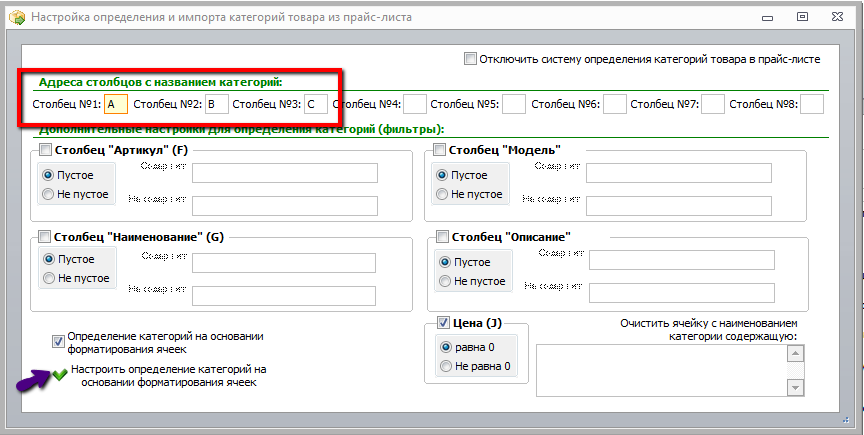Viewport: 864px width, 435px height.
Task: Click the lower text field in Наименование group
Action: tap(284, 296)
